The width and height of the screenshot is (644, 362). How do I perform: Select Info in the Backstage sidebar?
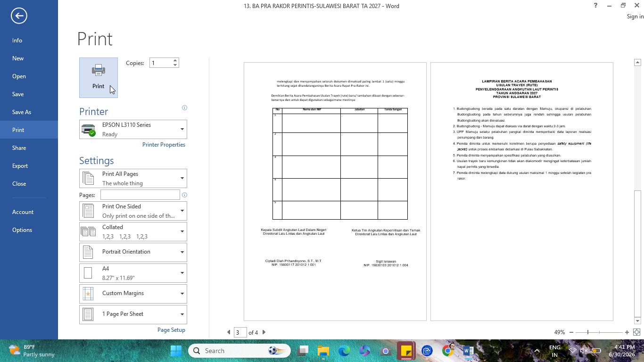pyautogui.click(x=29, y=41)
